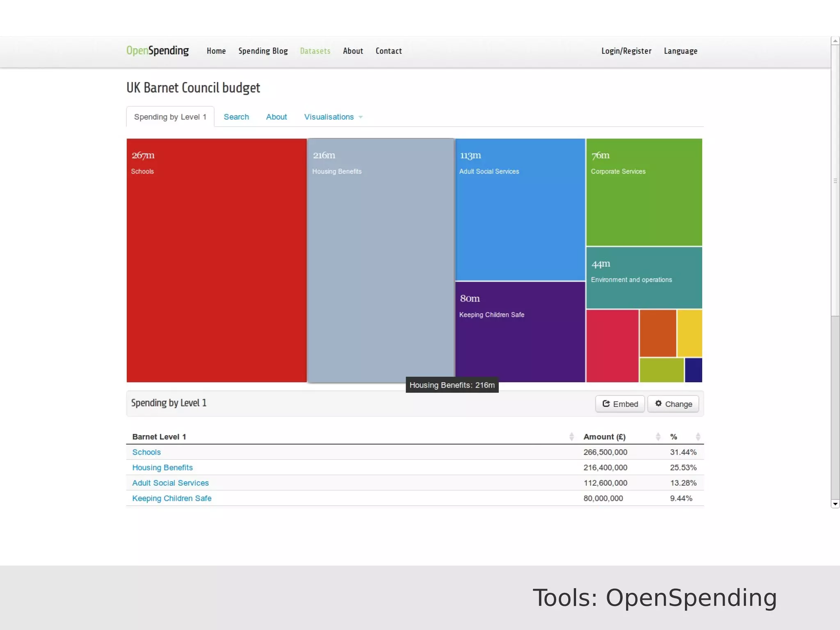Select the Spending by Level 1 tab
Screen dimensions: 840x630
(x=170, y=117)
